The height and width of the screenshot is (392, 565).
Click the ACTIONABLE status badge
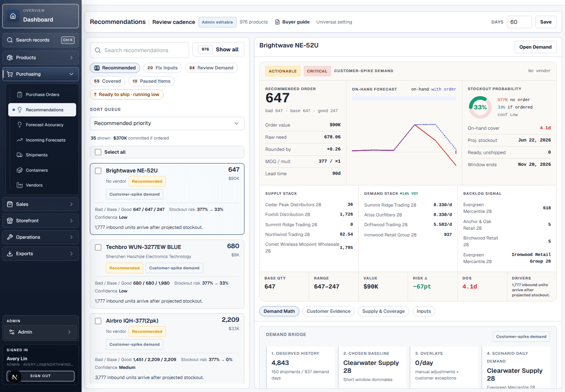[282, 71]
